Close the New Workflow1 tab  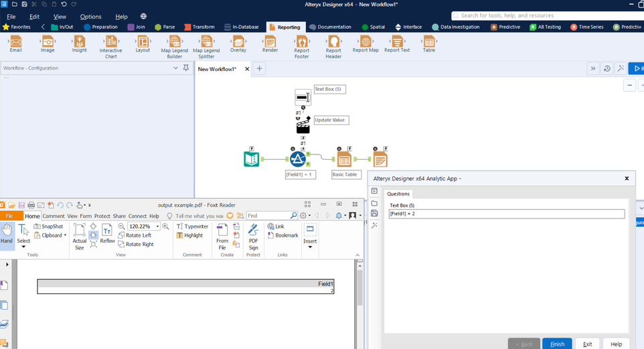click(247, 69)
